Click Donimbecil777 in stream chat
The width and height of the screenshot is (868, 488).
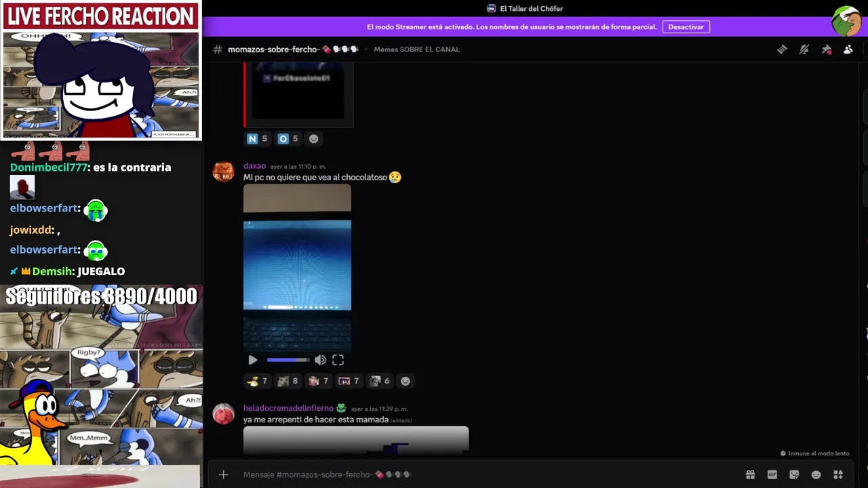tap(49, 167)
